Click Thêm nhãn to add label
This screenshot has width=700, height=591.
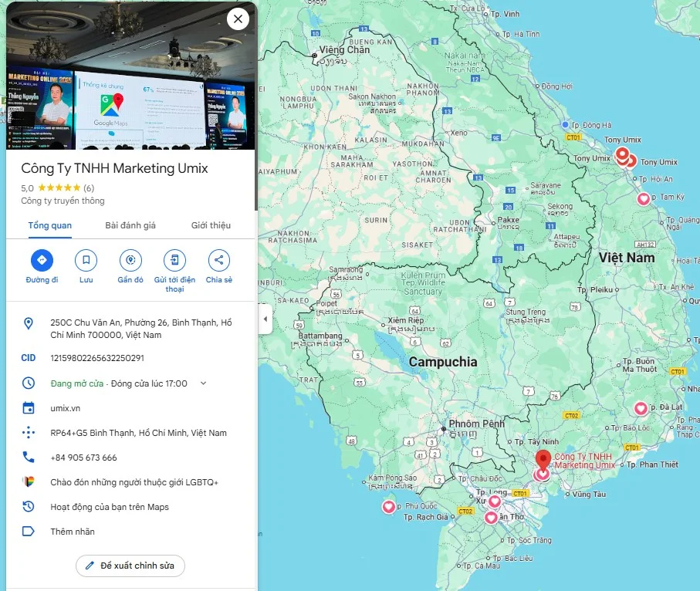point(73,532)
